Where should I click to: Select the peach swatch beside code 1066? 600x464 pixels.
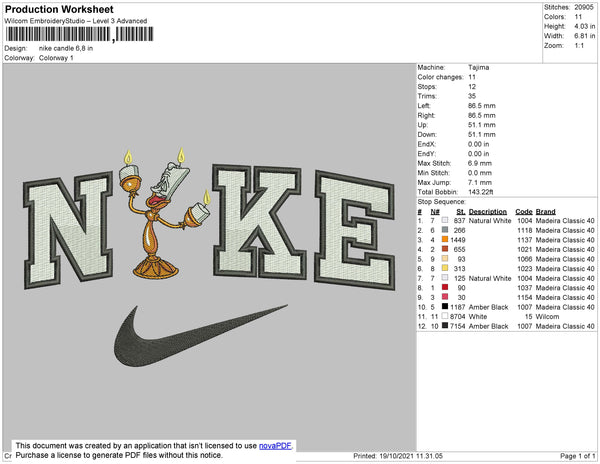point(445,259)
